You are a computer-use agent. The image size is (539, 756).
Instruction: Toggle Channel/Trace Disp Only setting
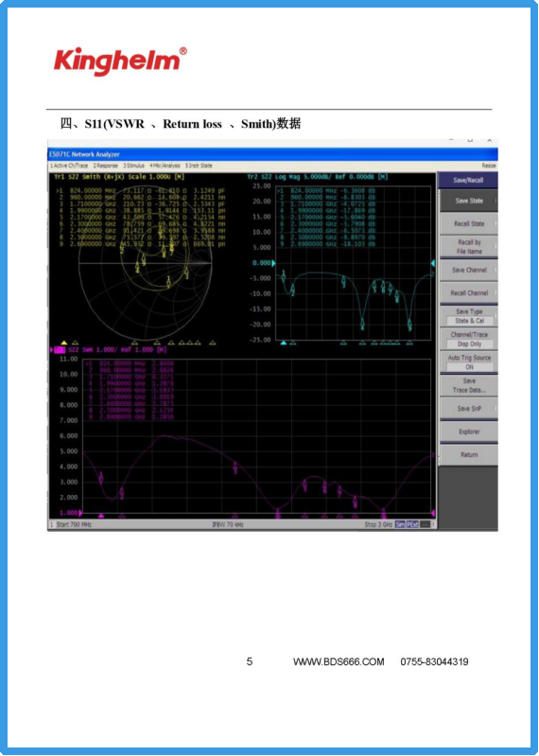click(x=468, y=340)
